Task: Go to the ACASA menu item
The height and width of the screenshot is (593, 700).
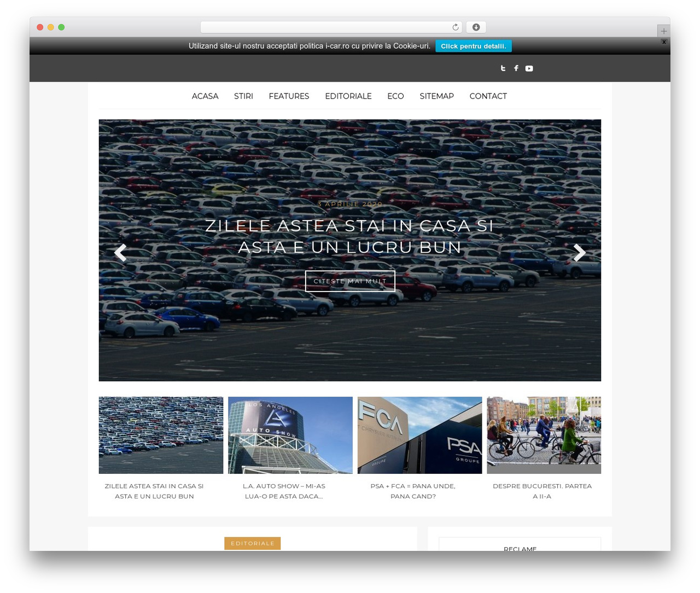Action: pos(205,96)
